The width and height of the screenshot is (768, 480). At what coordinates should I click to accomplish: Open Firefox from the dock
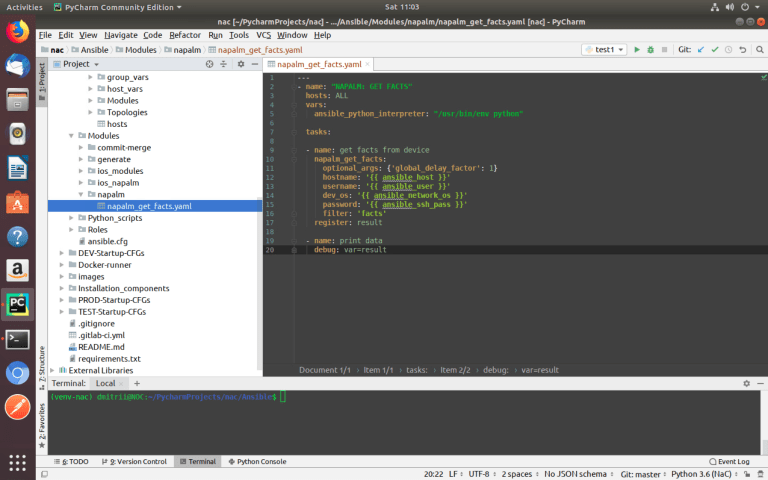click(x=17, y=32)
